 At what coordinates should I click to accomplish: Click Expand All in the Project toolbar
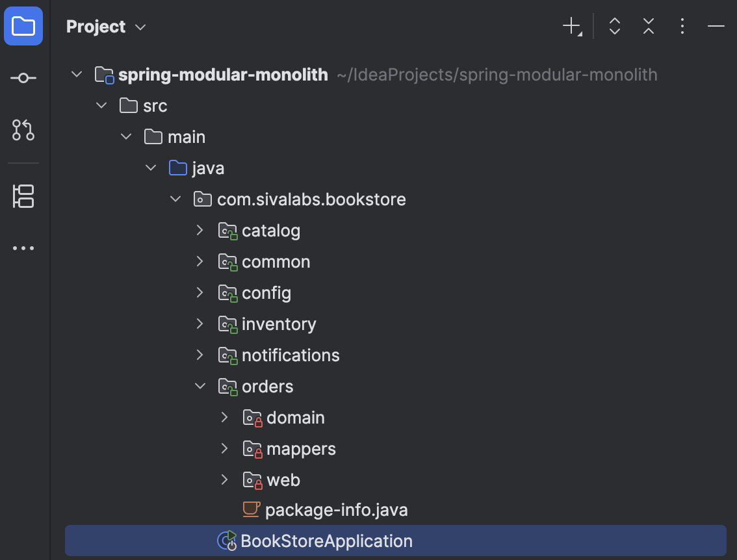click(614, 26)
